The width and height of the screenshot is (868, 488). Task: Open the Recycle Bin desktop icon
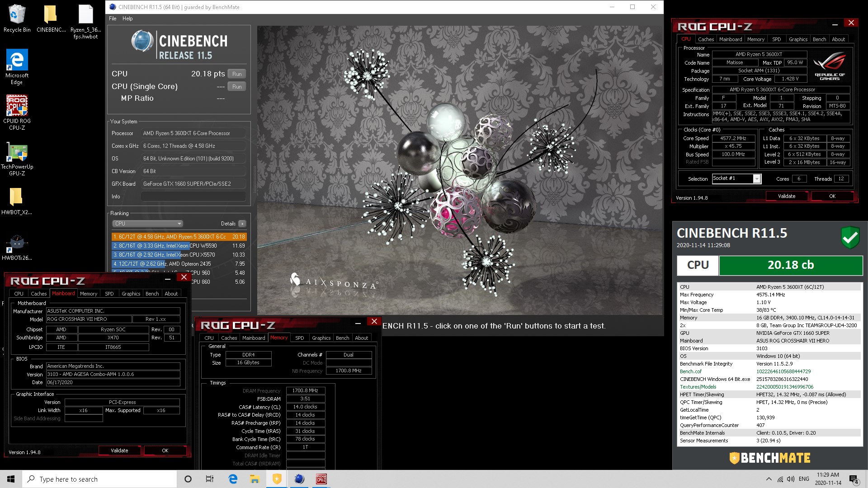point(17,18)
